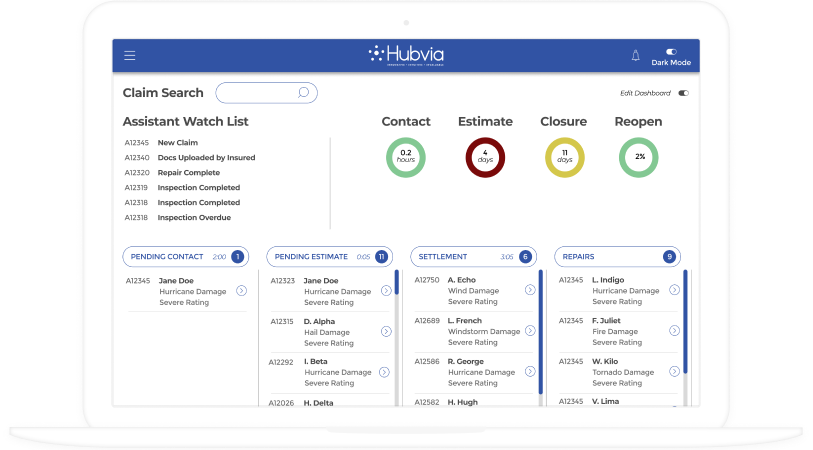This screenshot has width=813, height=450.
Task: Expand L. French windstorm claim arrow
Action: 530,331
